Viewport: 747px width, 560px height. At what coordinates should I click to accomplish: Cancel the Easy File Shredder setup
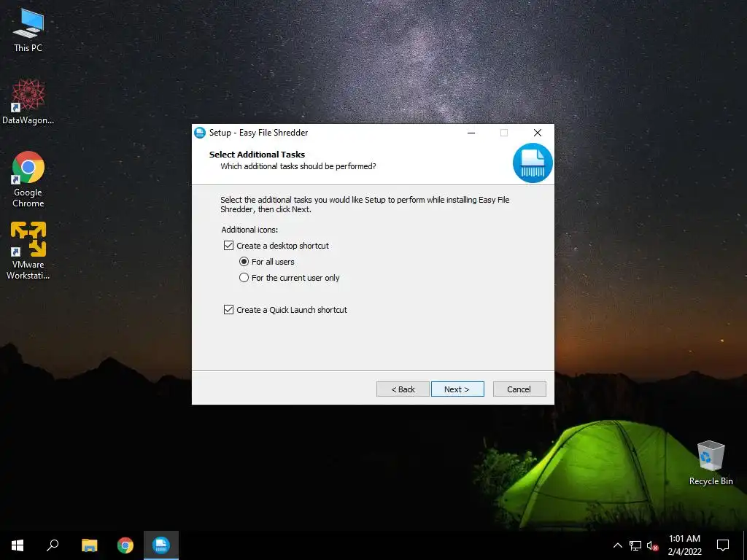point(519,389)
